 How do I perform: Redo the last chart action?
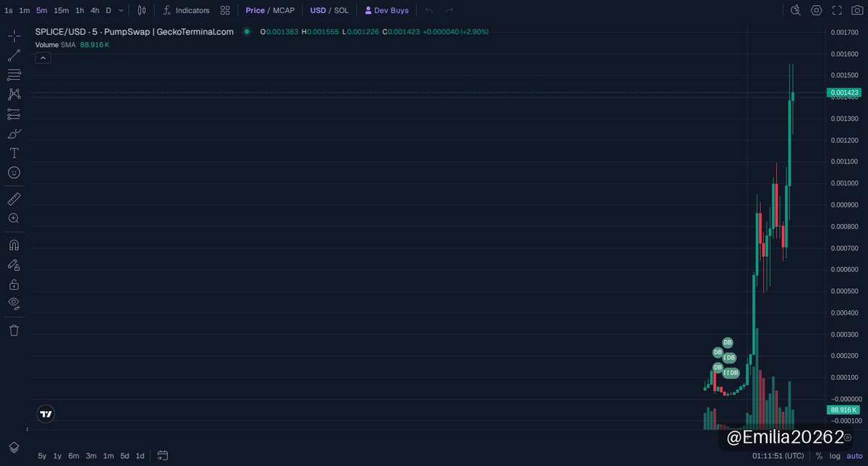[x=449, y=10]
